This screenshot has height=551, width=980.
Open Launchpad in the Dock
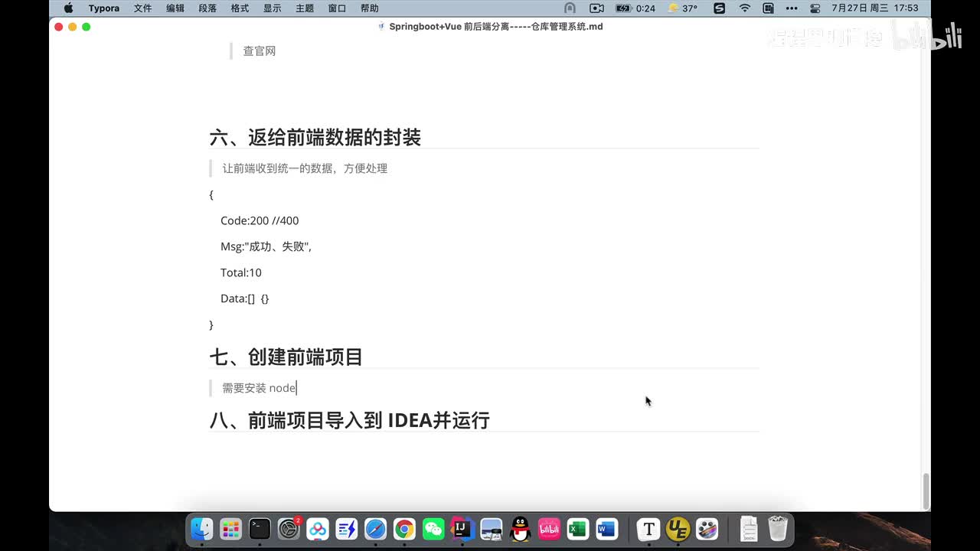pos(230,529)
